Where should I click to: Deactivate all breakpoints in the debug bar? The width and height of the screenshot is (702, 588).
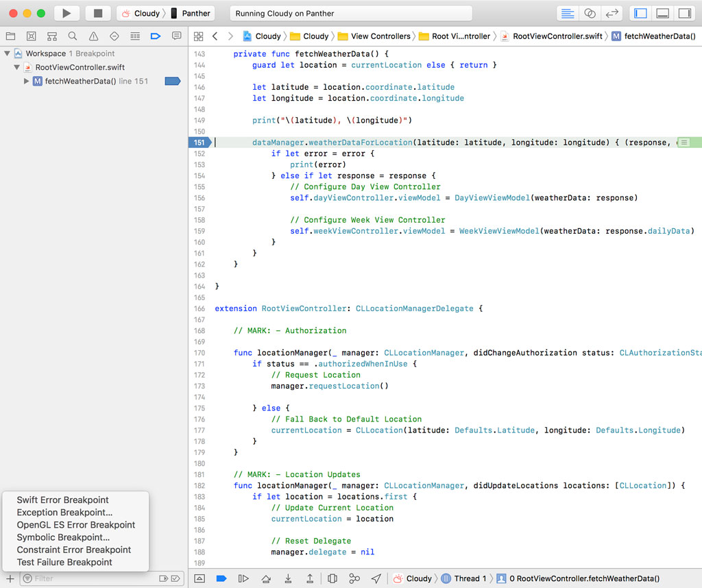[221, 578]
